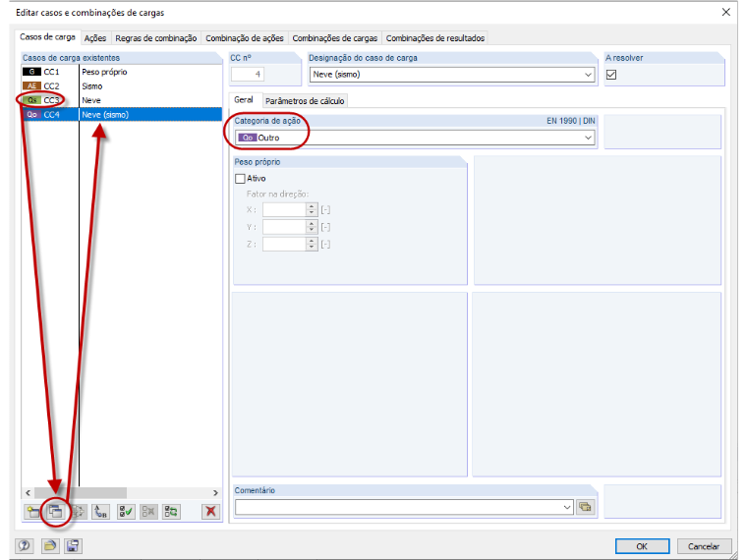The height and width of the screenshot is (560, 747).
Task: Copy the selected load case
Action: tap(56, 512)
